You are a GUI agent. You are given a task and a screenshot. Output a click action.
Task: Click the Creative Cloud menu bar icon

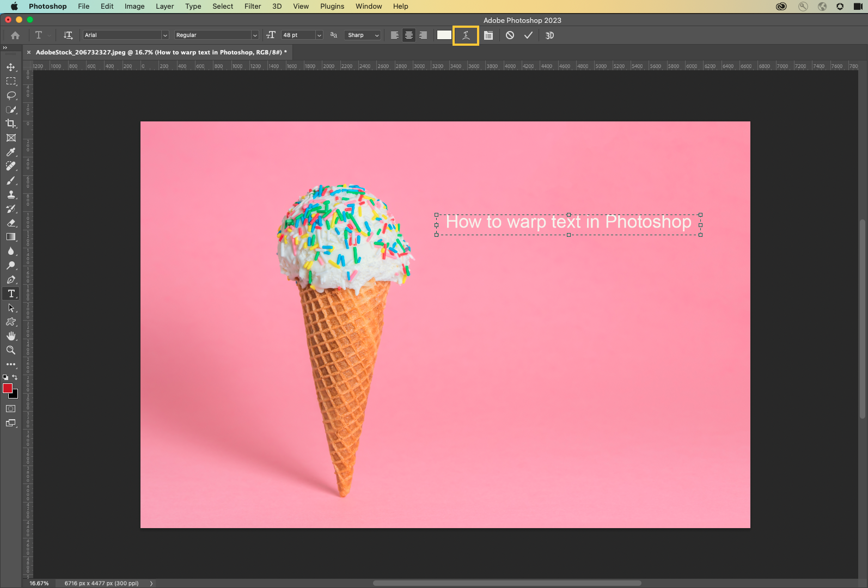pos(781,7)
